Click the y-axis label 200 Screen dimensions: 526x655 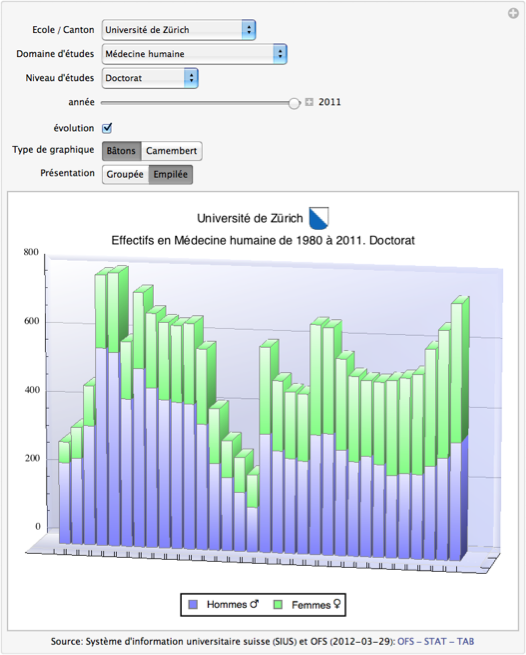tap(31, 458)
